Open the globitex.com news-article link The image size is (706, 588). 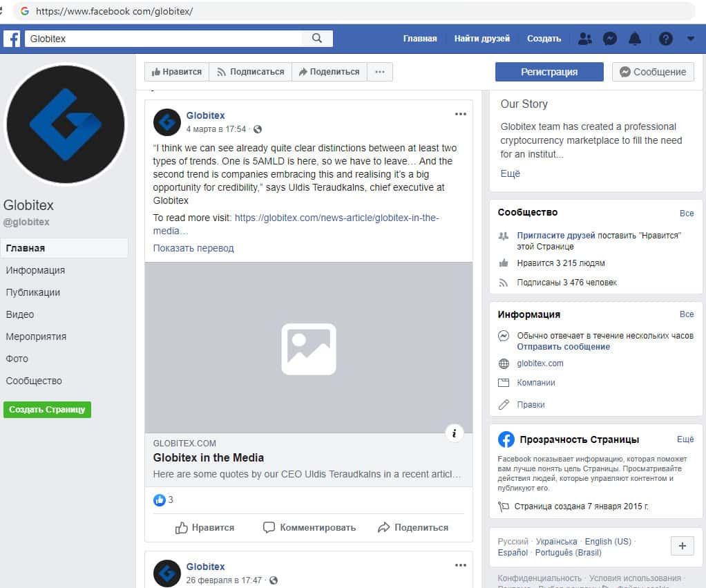[296, 225]
